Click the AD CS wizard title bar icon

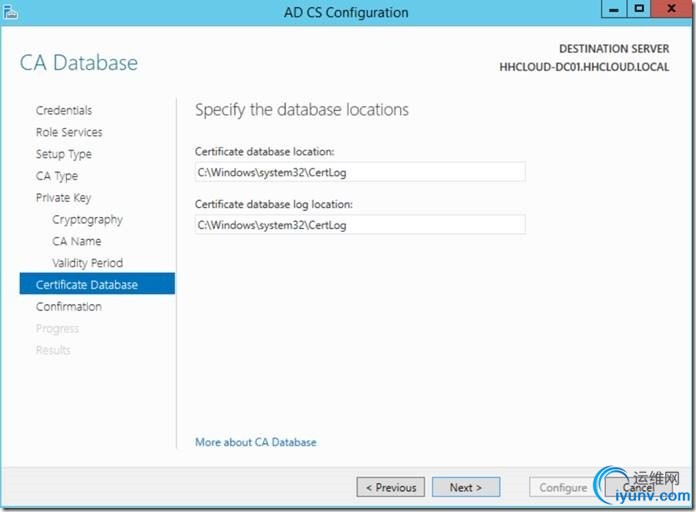point(10,12)
